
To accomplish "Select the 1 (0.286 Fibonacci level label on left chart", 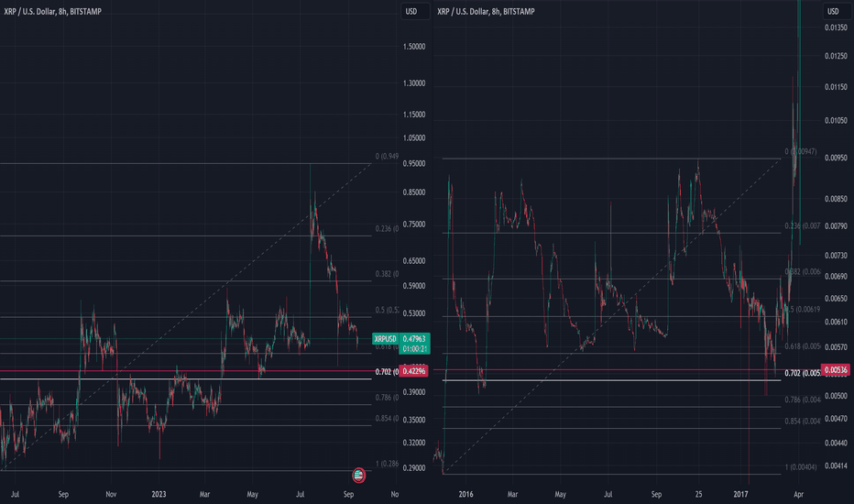I will (x=387, y=464).
